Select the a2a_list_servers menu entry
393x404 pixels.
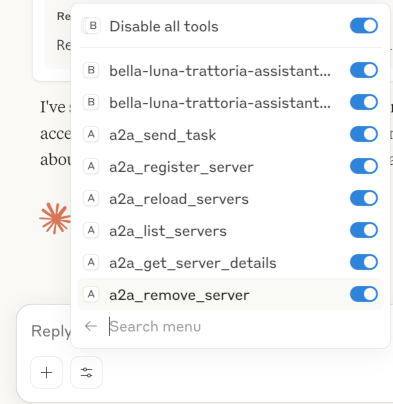pyautogui.click(x=230, y=230)
